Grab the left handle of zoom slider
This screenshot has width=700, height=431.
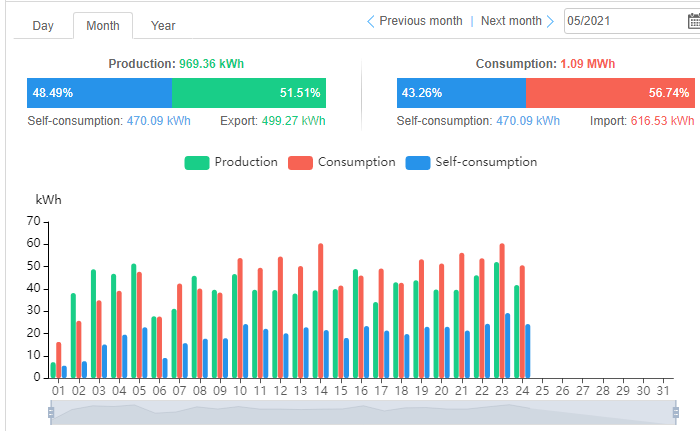51,412
